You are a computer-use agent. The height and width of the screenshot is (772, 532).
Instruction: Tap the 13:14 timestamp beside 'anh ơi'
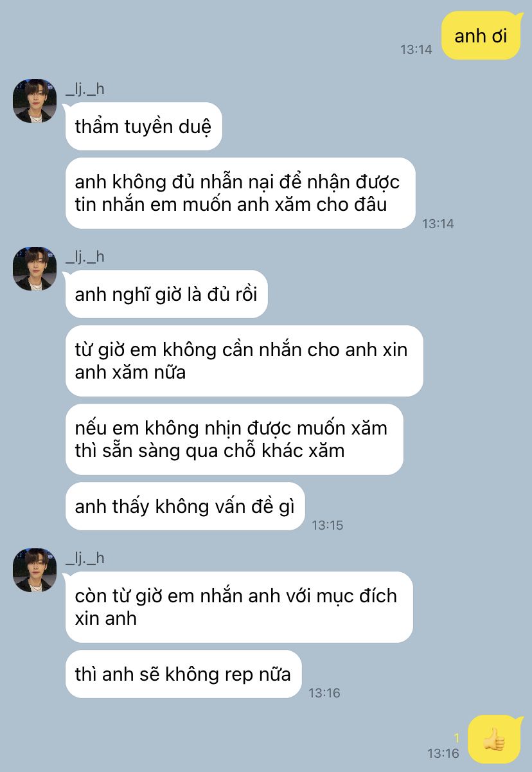[416, 49]
